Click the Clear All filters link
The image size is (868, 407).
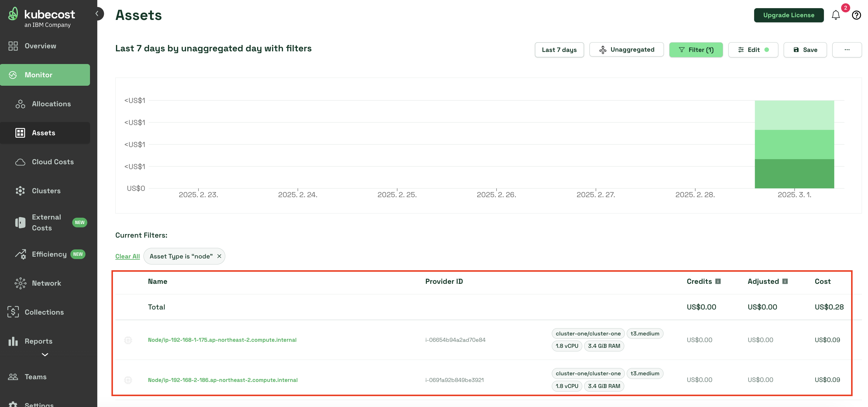[x=127, y=256]
